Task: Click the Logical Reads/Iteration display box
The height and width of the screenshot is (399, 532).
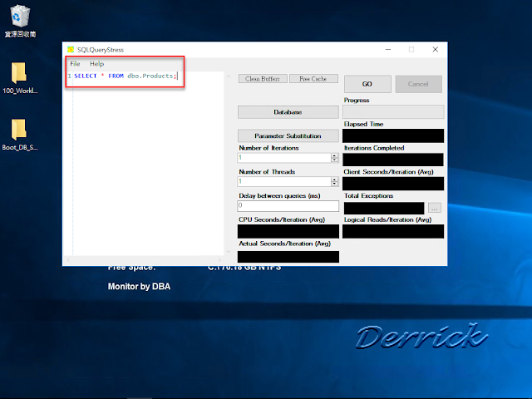Action: pos(393,231)
